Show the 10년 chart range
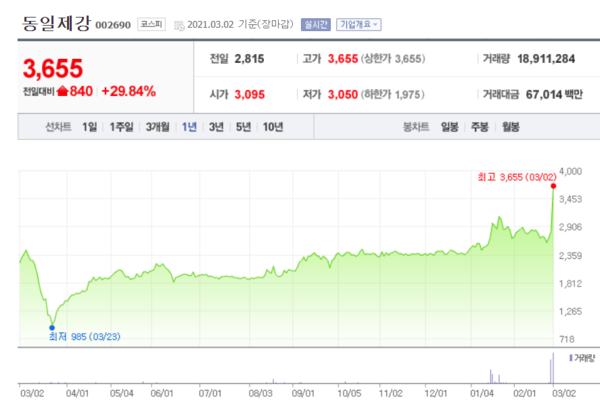The width and height of the screenshot is (600, 411). pos(273,127)
